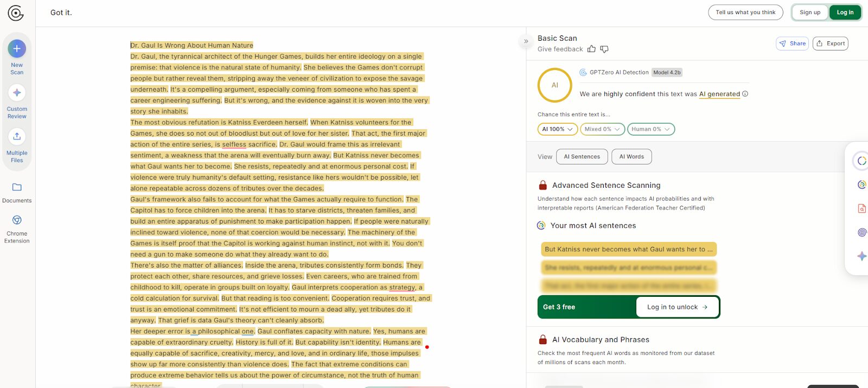
Task: Open Custom Review sparkle icon
Action: 17,93
